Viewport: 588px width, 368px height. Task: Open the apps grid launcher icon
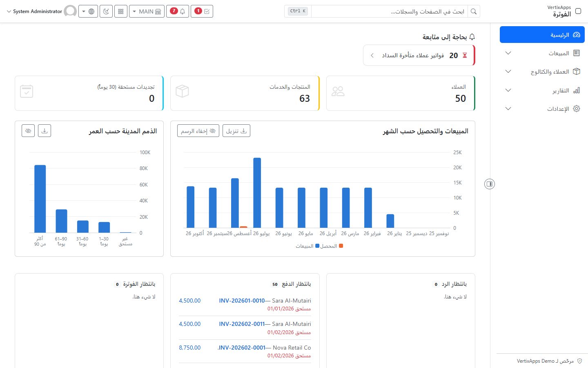[121, 11]
